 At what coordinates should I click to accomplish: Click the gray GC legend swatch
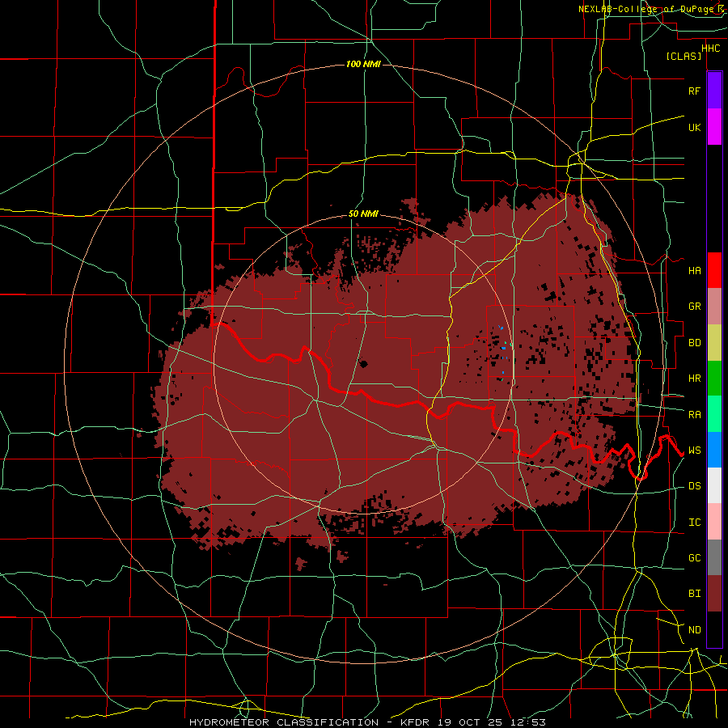tap(714, 557)
